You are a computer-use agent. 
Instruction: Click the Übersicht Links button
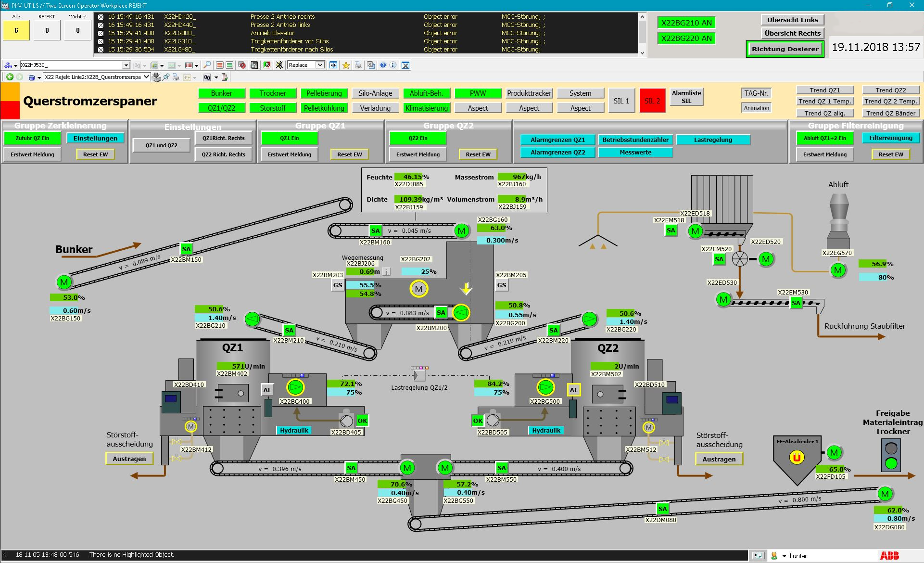[792, 20]
